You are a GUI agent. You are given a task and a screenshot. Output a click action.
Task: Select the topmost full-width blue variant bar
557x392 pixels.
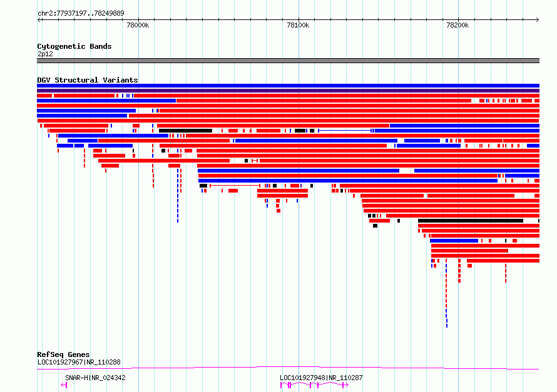click(288, 86)
